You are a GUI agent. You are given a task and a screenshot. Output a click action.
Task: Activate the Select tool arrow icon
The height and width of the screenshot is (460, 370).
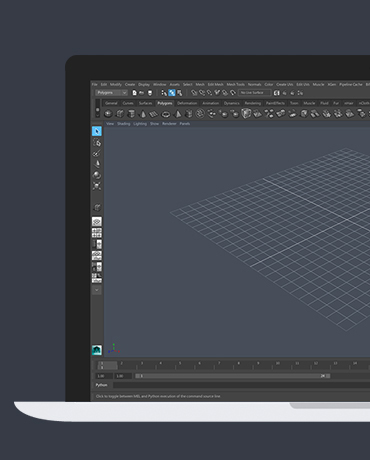tap(97, 131)
